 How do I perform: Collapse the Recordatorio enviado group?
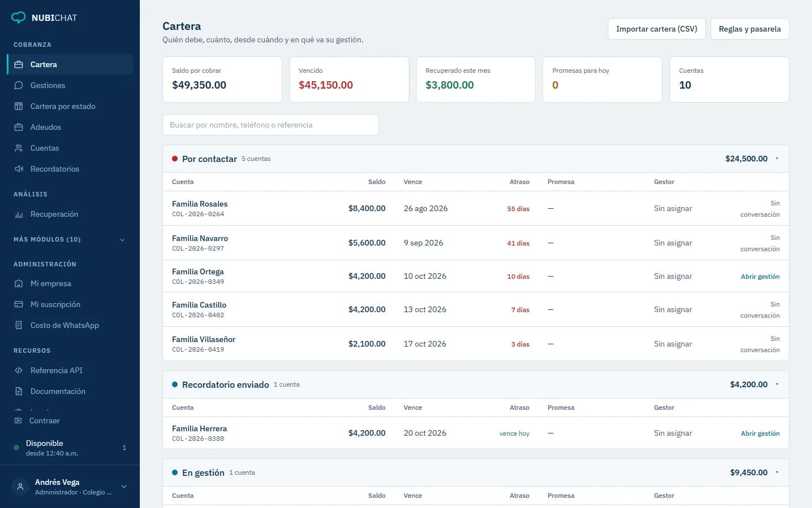[777, 384]
